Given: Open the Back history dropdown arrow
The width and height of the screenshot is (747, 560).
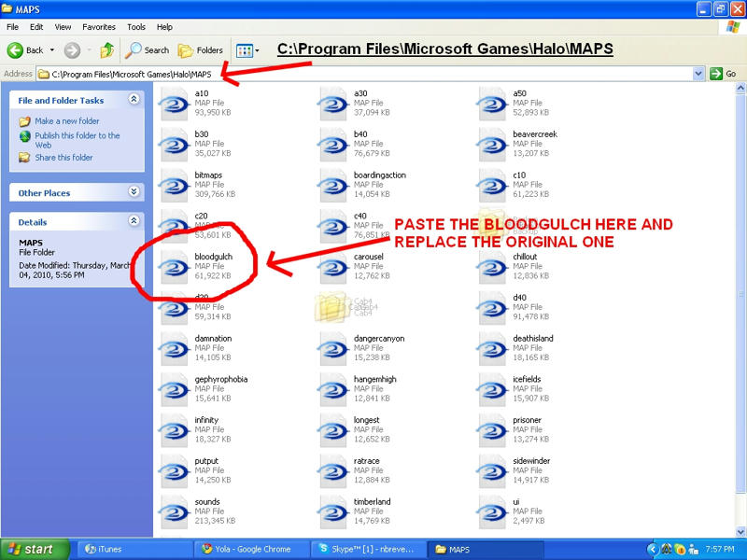Looking at the screenshot, I should pos(52,50).
